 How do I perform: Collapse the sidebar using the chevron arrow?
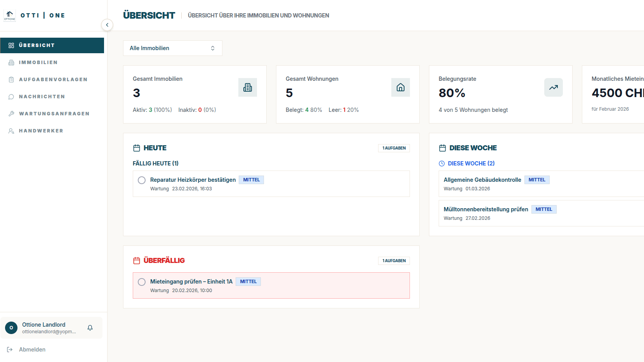[107, 24]
